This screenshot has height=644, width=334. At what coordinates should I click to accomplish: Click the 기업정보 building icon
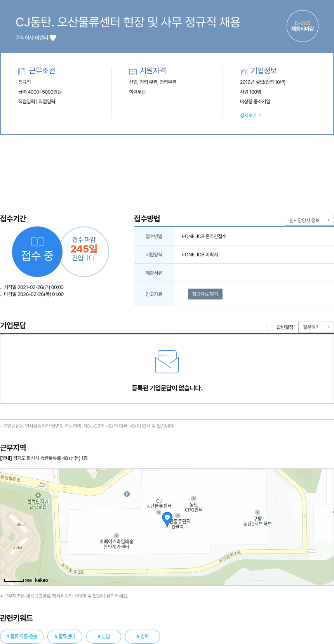244,71
